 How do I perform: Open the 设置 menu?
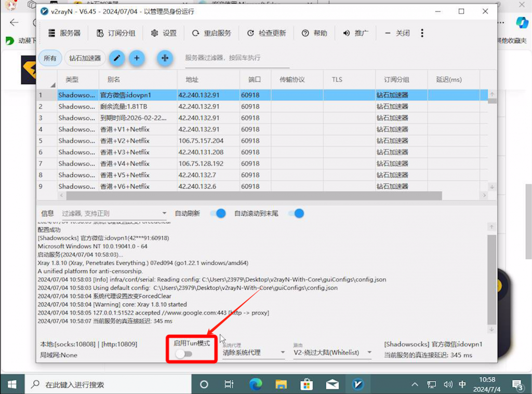[x=164, y=33]
